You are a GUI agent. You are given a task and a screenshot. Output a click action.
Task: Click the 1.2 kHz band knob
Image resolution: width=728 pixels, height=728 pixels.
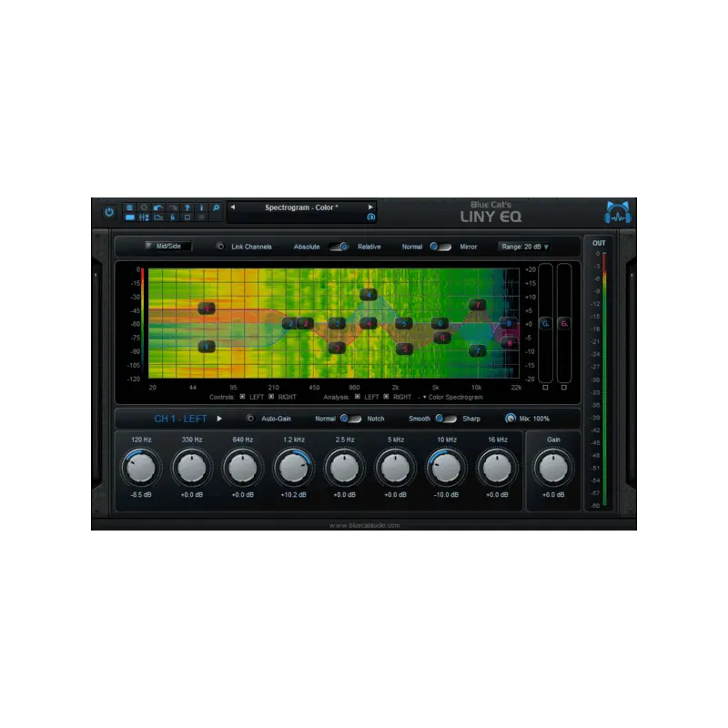(x=293, y=468)
